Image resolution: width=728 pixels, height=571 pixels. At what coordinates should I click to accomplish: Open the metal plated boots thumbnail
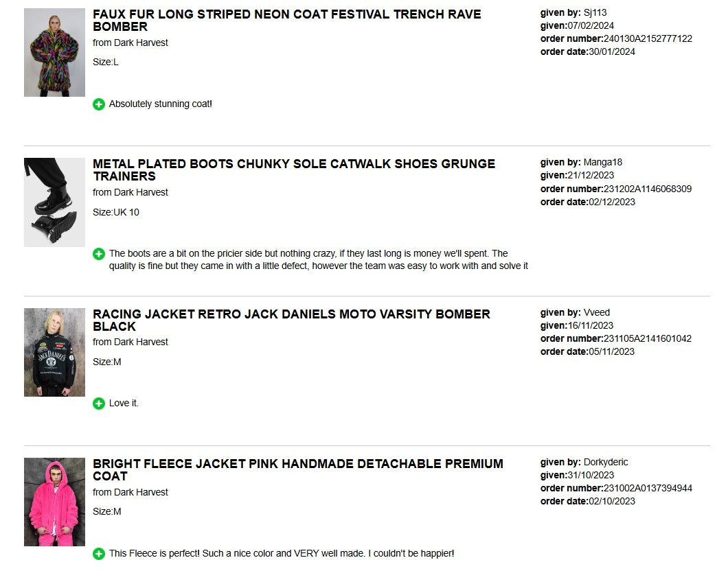click(54, 202)
